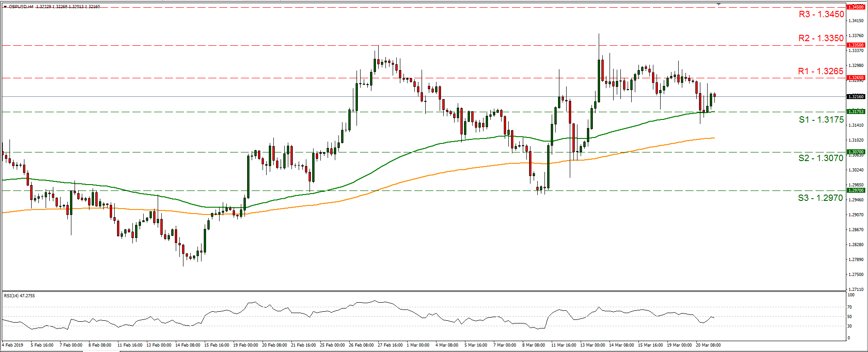The image size is (868, 352).
Task: Click the 1.27110 price axis label
Action: pyautogui.click(x=856, y=290)
